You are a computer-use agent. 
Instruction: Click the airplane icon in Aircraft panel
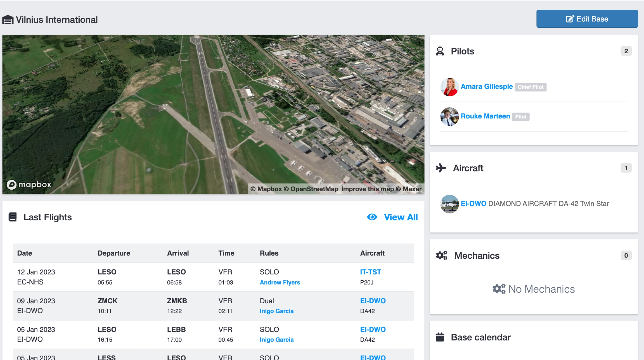[441, 168]
